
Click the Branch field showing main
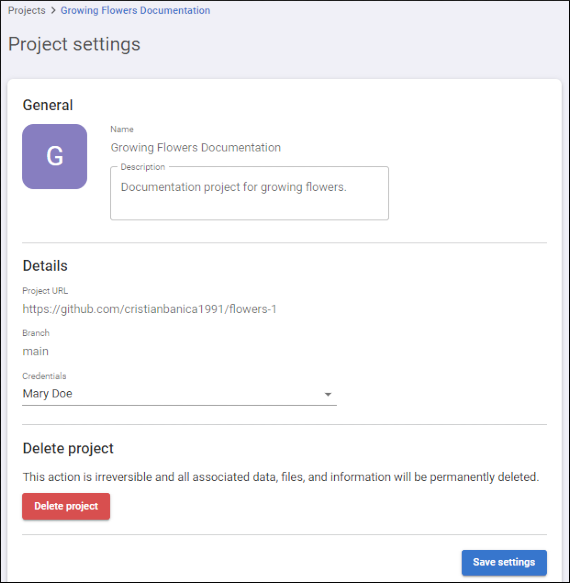point(36,351)
